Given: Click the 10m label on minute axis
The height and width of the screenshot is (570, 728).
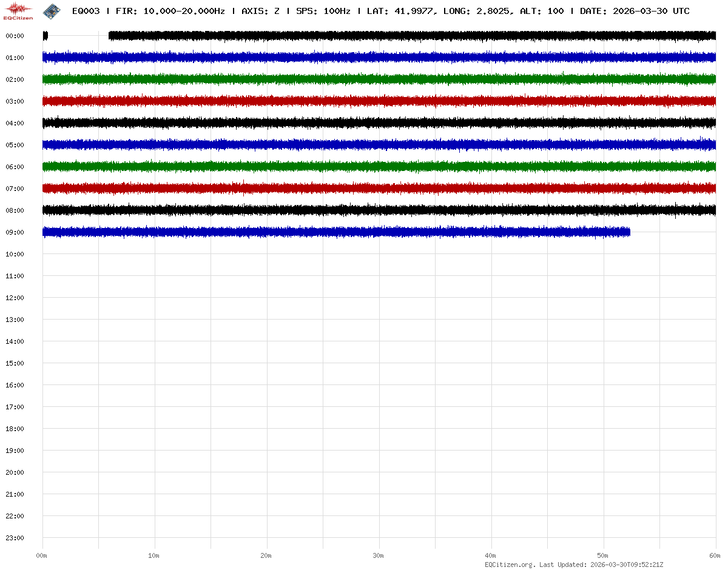Looking at the screenshot, I should [153, 555].
